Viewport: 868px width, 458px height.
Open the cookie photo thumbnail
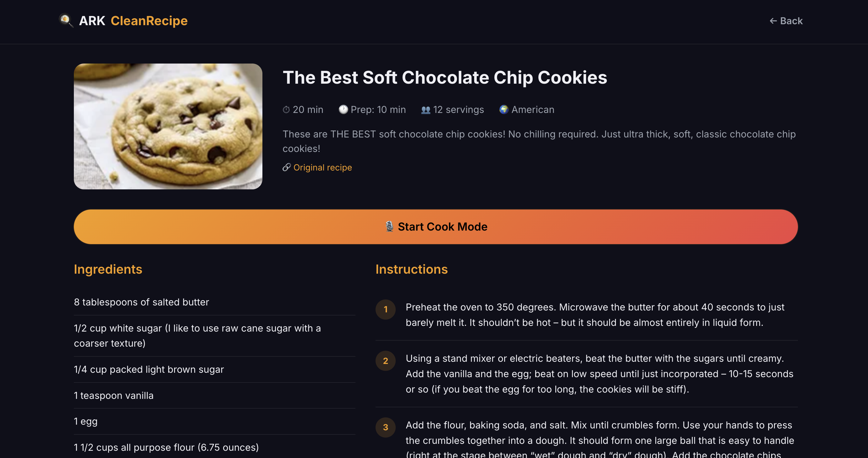[x=168, y=126]
